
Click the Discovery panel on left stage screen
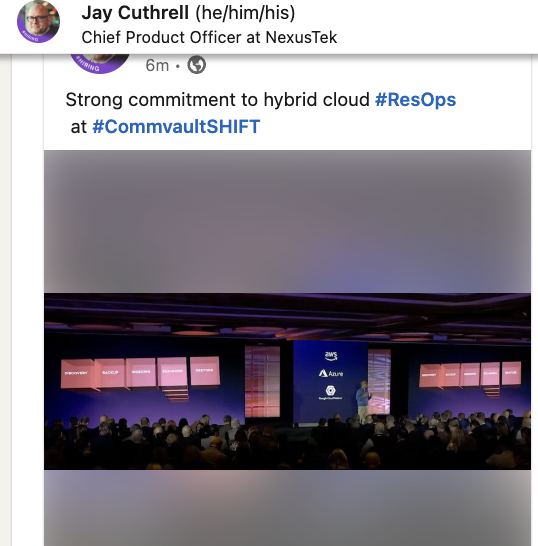[x=77, y=374]
